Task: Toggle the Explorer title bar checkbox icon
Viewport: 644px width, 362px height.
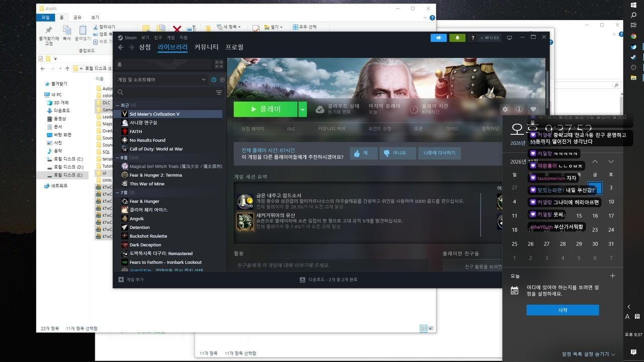Action: [41, 58]
